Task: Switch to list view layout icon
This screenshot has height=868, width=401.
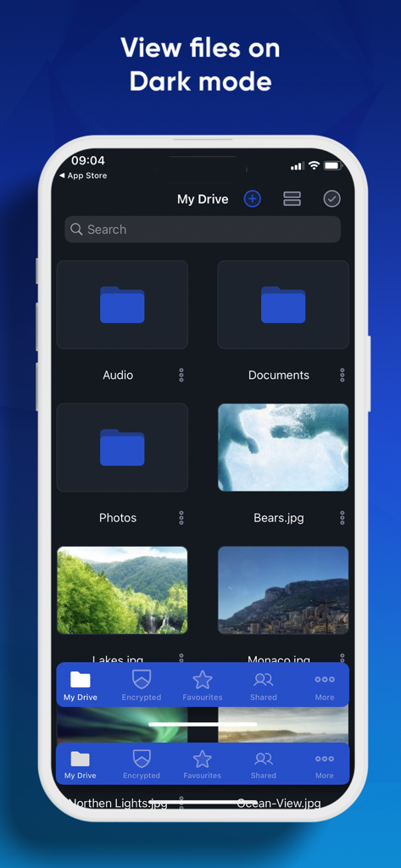Action: tap(292, 198)
